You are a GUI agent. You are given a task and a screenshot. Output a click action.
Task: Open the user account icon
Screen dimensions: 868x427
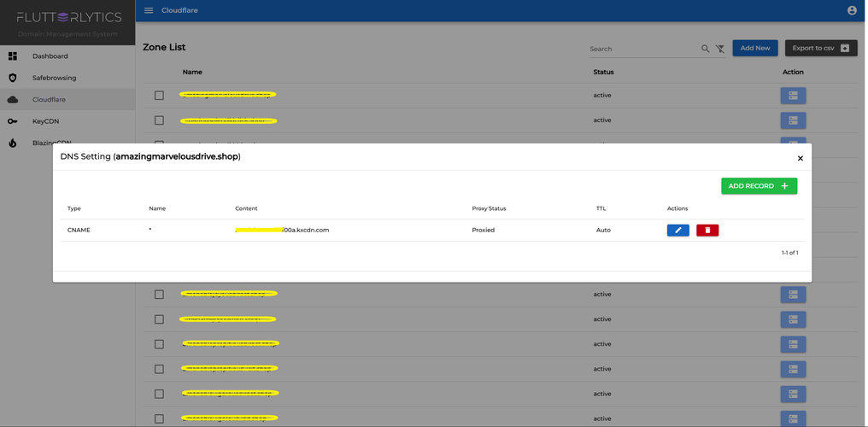(852, 10)
